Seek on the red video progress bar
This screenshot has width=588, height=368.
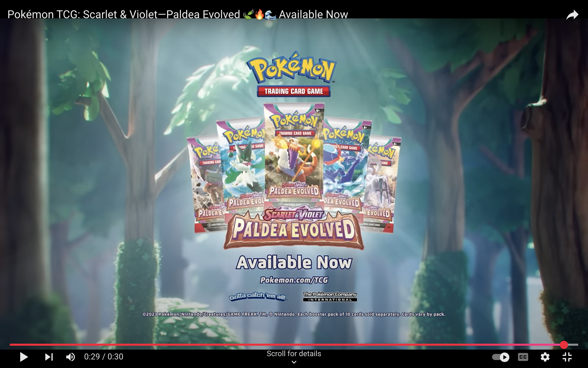[294, 345]
